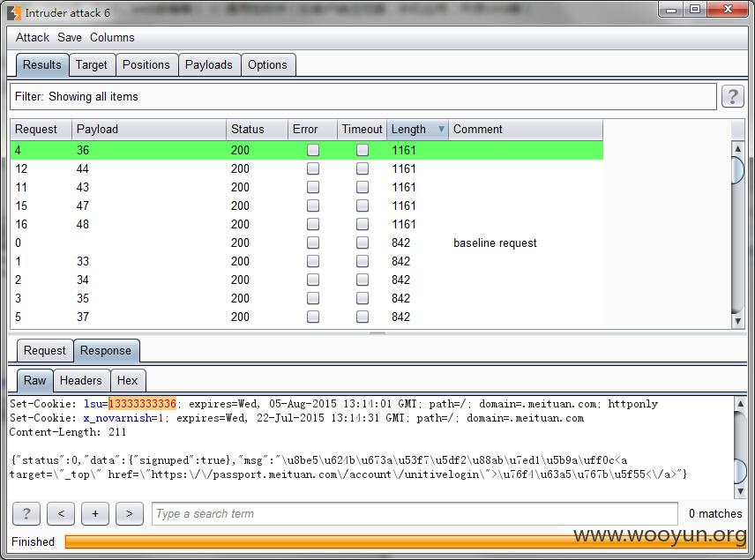755x560 pixels.
Task: Select request row with payload 33
Action: (x=306, y=261)
